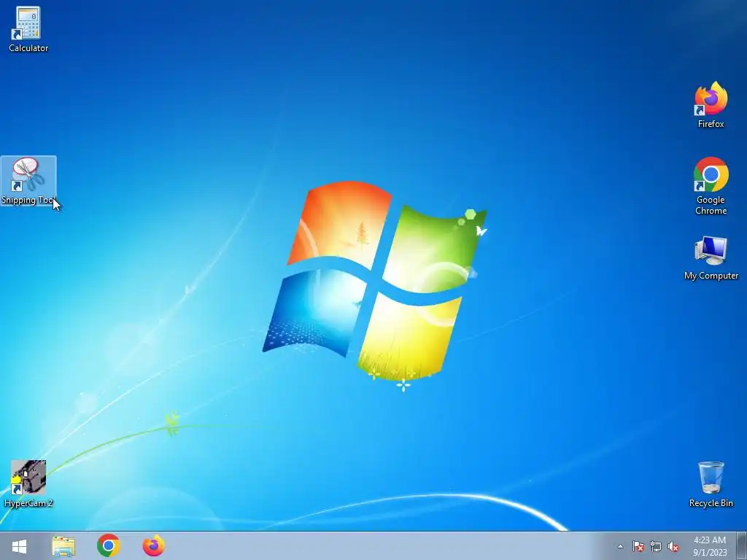The image size is (747, 560).
Task: Open network status tray icon
Action: pyautogui.click(x=656, y=546)
